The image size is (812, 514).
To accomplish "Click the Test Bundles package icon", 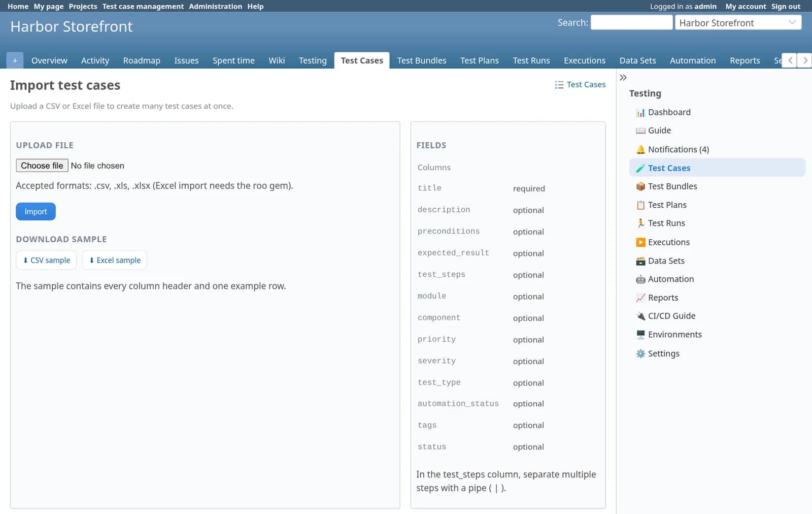I will [640, 186].
